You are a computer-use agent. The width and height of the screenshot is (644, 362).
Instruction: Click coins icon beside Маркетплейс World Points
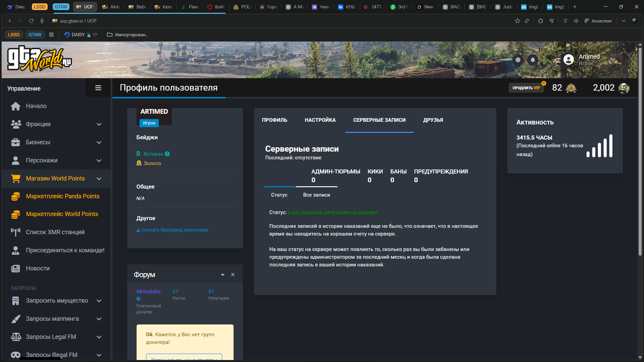click(15, 214)
